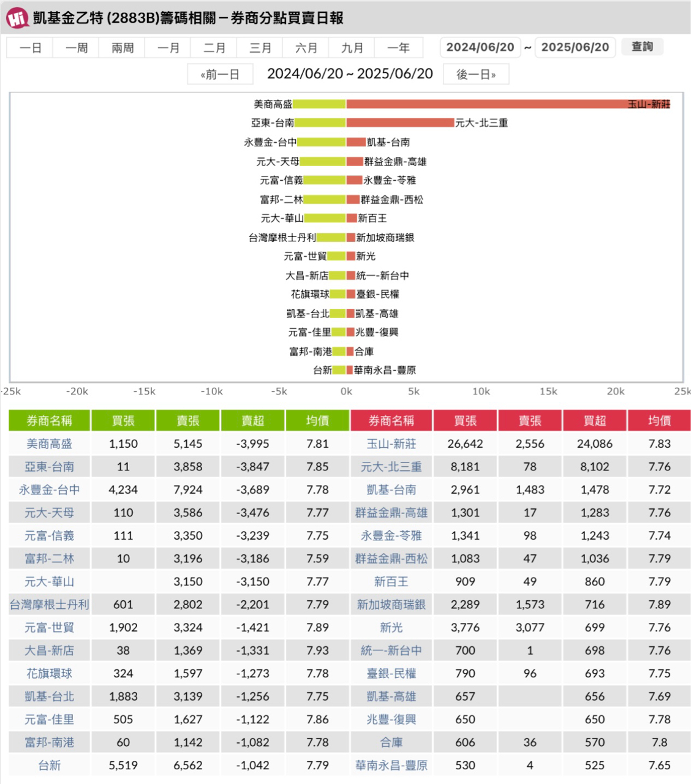Sort by 買超 column header
691x784 pixels.
(x=594, y=421)
